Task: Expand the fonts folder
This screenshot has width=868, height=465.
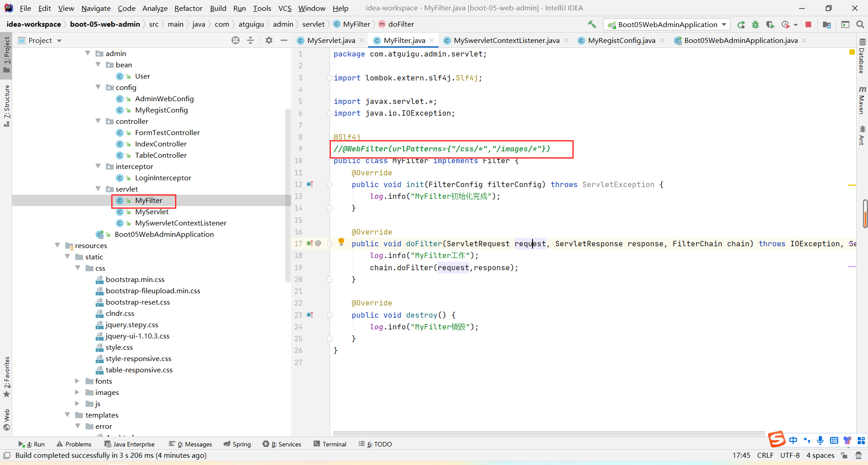Action: [77, 381]
